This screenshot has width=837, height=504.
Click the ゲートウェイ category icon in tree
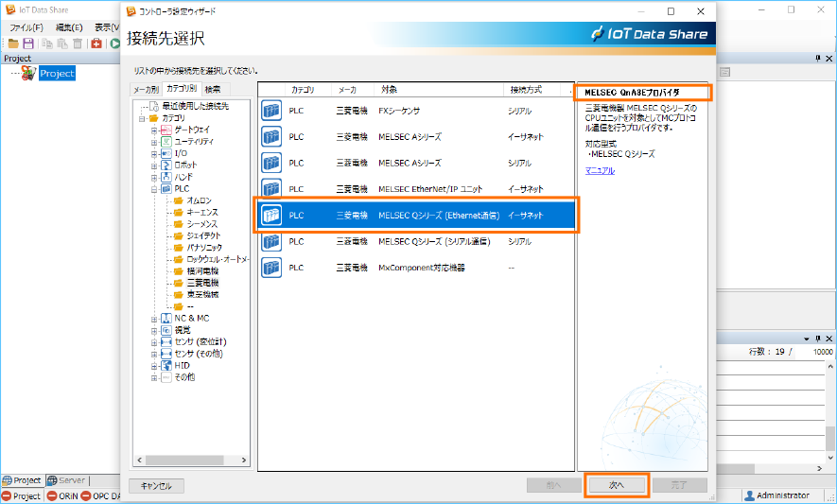[166, 130]
